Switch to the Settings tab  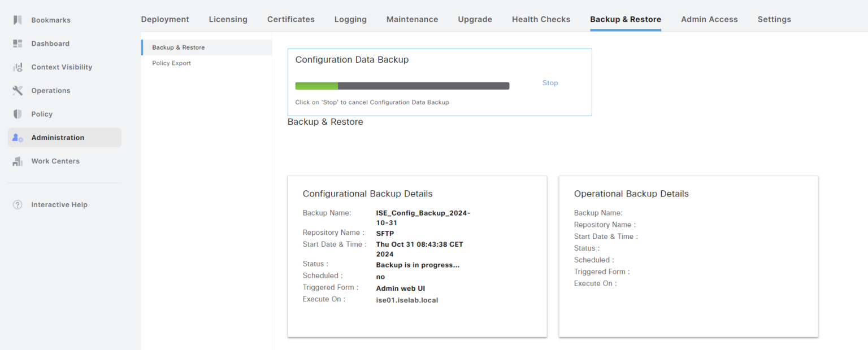774,19
